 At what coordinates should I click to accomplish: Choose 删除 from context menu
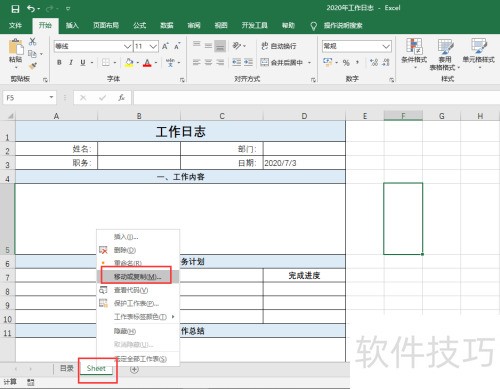(x=138, y=250)
